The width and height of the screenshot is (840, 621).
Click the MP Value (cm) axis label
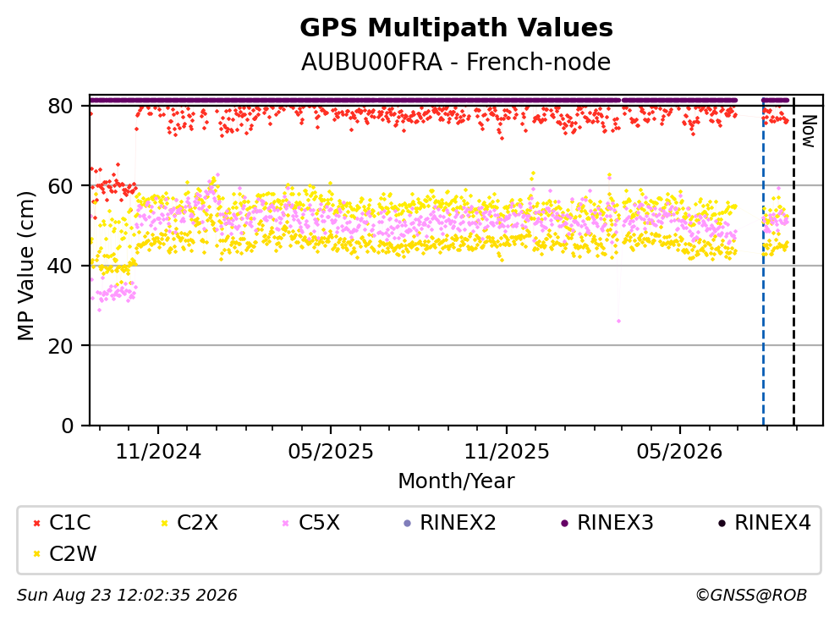coord(25,266)
